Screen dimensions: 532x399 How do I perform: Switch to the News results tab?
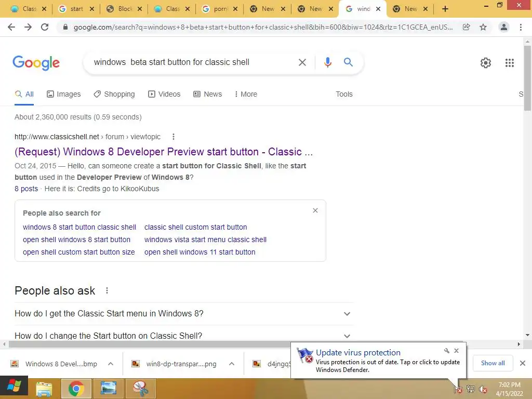point(208,95)
